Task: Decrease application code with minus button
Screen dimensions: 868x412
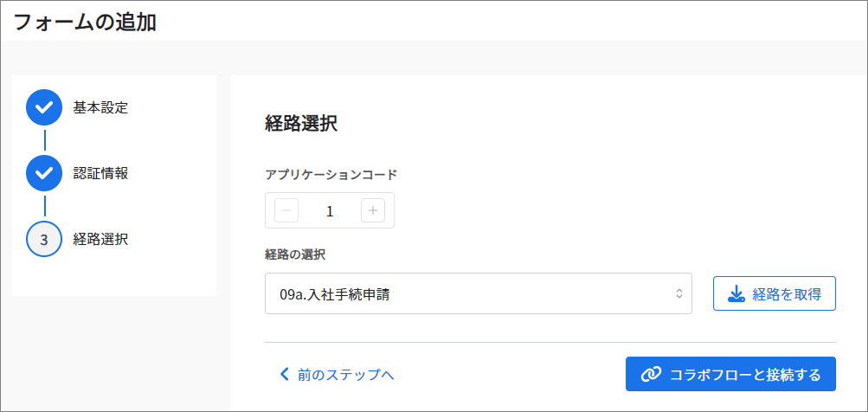Action: pyautogui.click(x=286, y=210)
